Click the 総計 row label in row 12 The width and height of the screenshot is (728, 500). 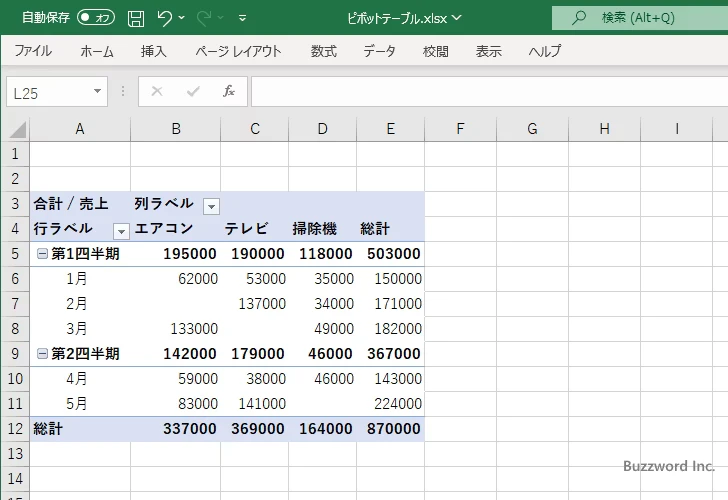[48, 429]
